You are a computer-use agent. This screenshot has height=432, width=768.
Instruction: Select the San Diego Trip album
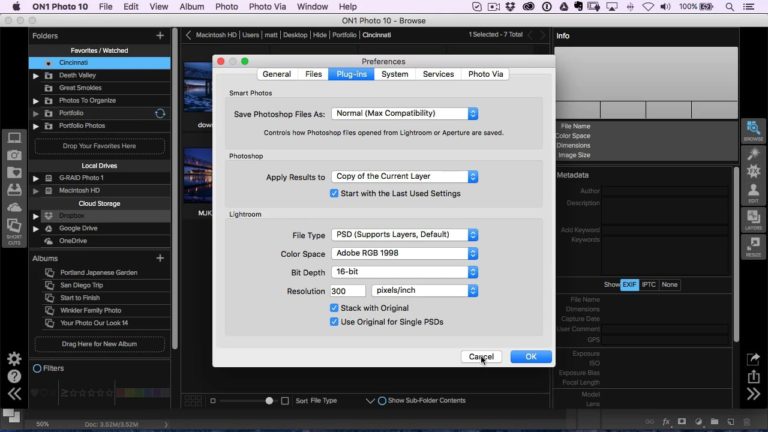[81, 285]
